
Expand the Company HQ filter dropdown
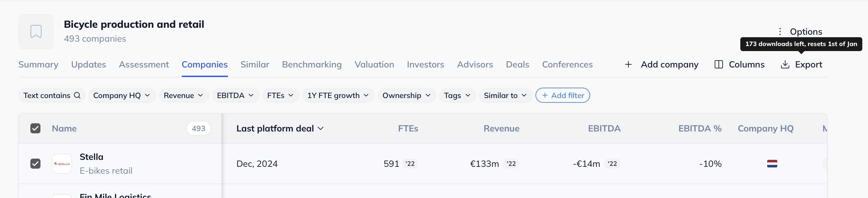(122, 96)
